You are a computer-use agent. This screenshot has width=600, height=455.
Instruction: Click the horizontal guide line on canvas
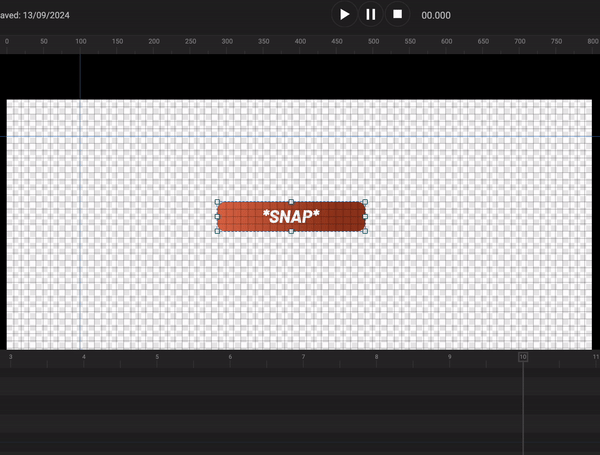300,136
